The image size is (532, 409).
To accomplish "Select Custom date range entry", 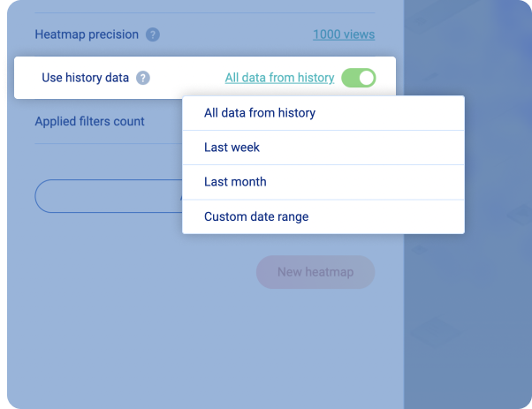I will (323, 216).
